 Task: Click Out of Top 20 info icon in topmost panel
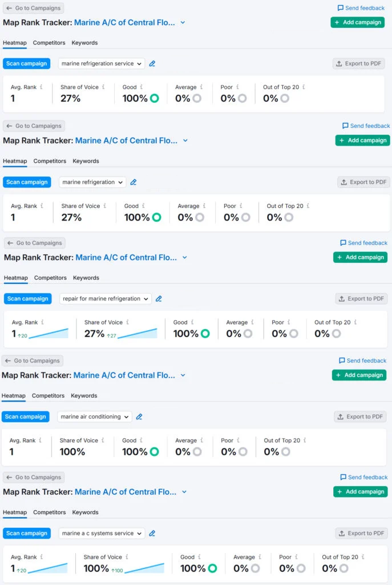pyautogui.click(x=304, y=87)
